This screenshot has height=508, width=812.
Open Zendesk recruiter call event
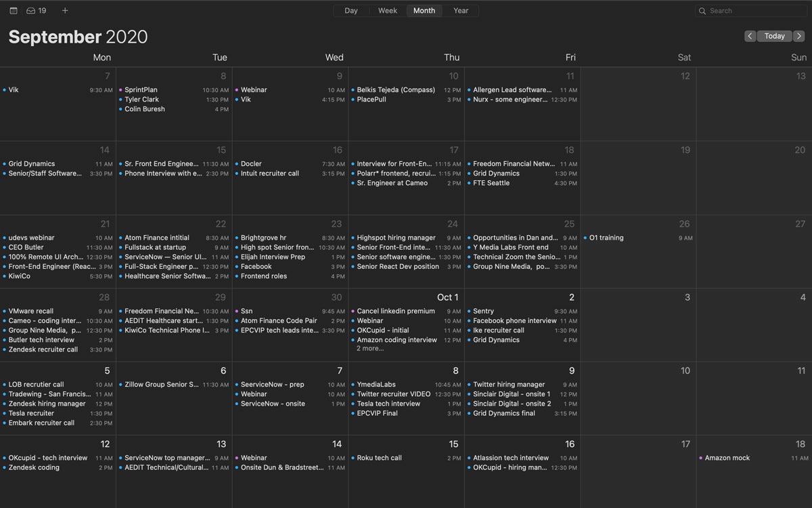(x=58, y=350)
